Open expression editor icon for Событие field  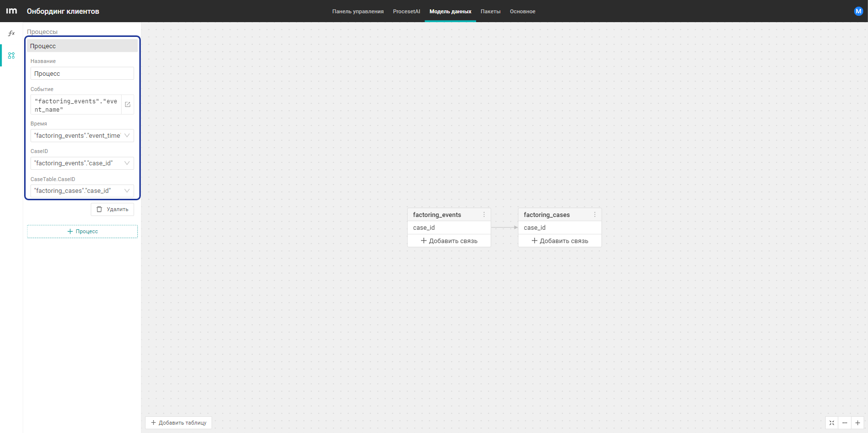128,105
